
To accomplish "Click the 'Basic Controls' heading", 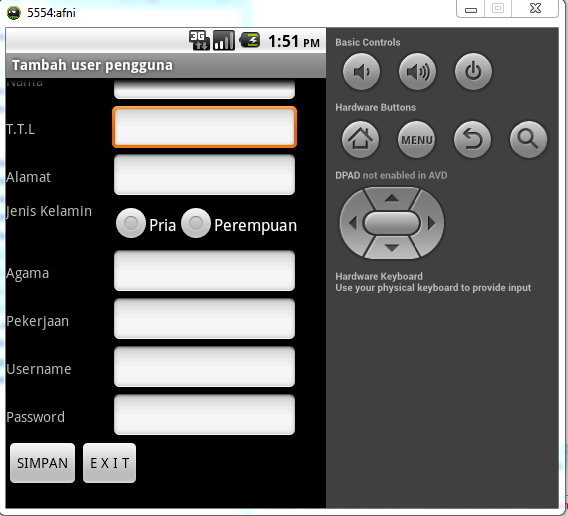I will point(368,42).
